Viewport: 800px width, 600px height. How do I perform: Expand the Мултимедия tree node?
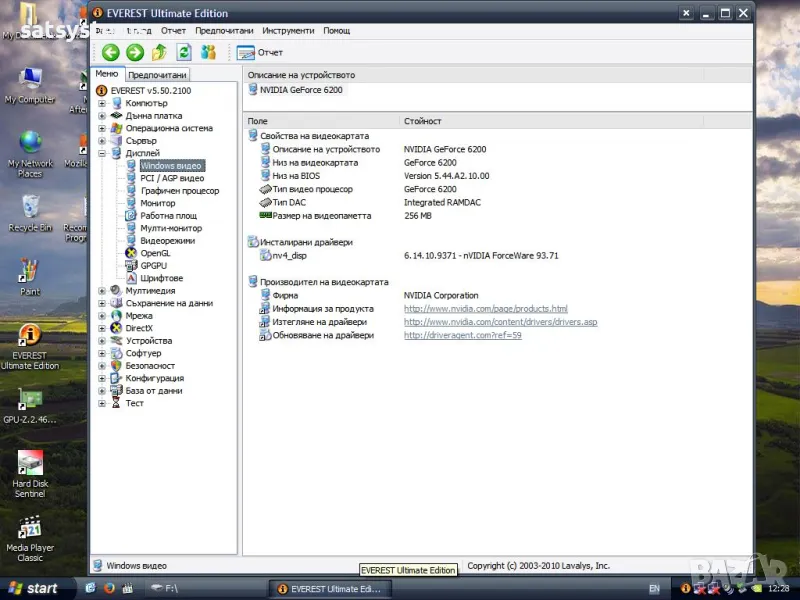pos(102,291)
